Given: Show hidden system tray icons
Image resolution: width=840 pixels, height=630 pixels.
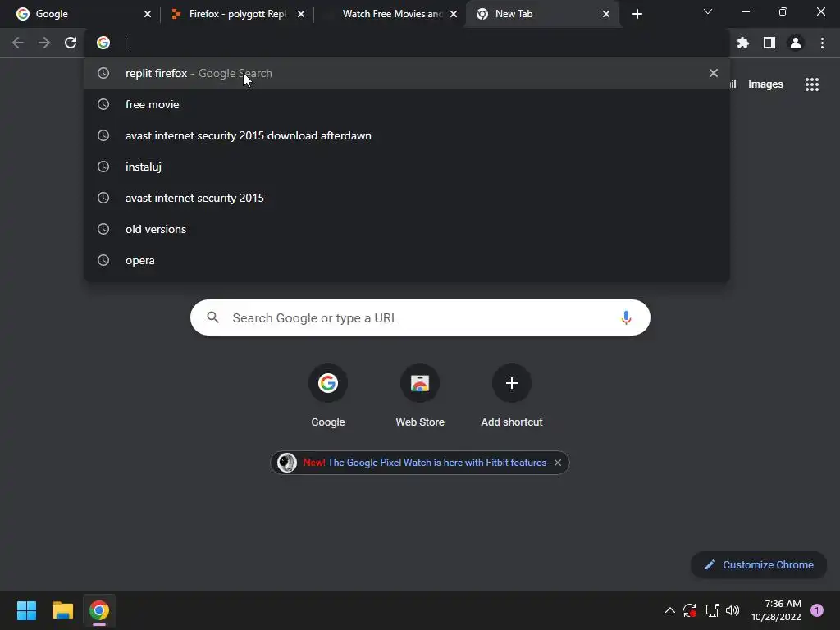Looking at the screenshot, I should (669, 610).
